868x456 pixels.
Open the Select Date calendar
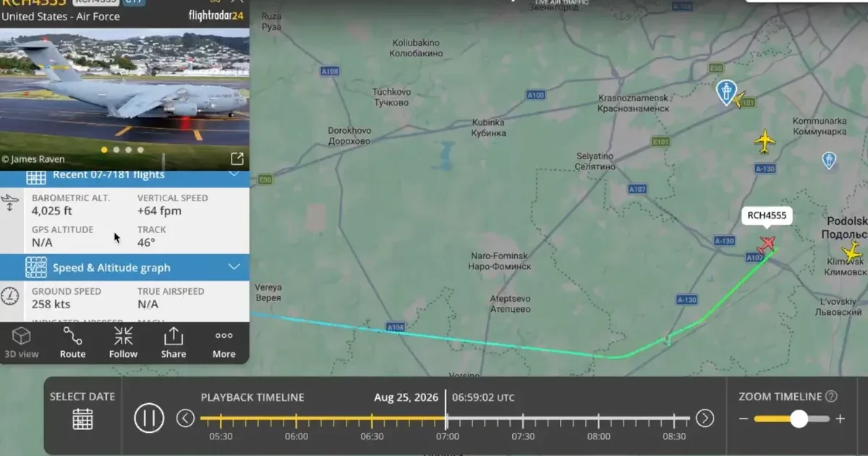tap(82, 419)
